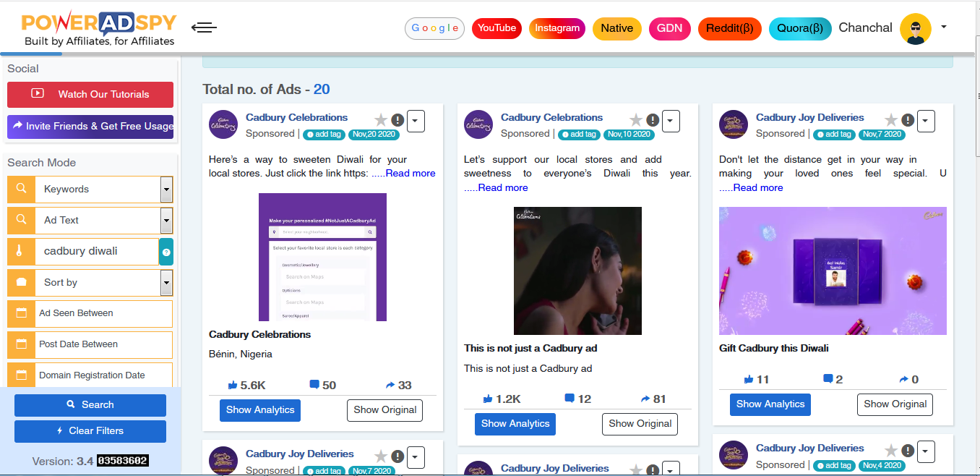
Task: Open options dropdown on Gift Cadbury this Diwali ad
Action: (926, 121)
